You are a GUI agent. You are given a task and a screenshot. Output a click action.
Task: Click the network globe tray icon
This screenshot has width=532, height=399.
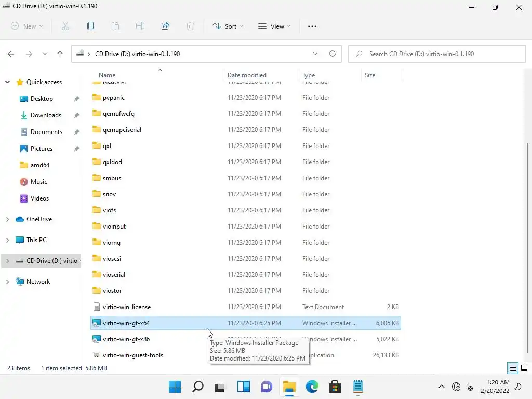tap(456, 387)
